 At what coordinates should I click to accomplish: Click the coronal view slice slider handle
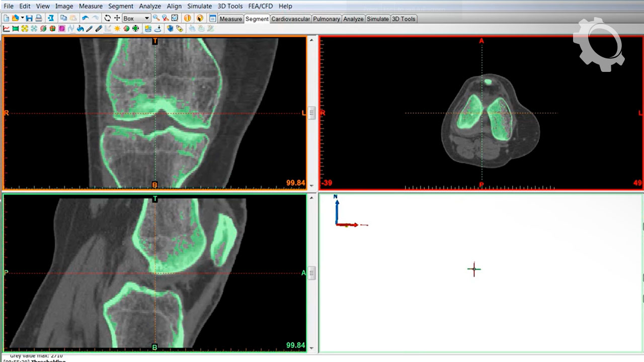click(x=312, y=113)
